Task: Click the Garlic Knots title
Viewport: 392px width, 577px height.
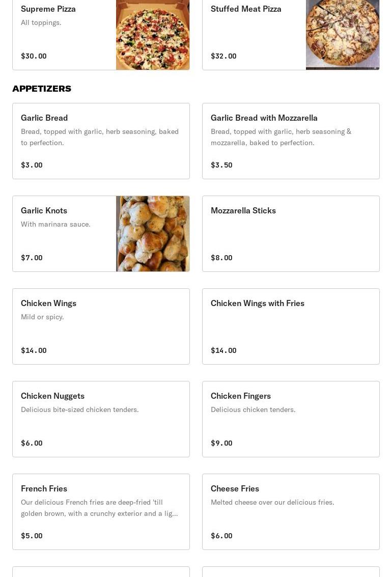Action: [x=44, y=210]
